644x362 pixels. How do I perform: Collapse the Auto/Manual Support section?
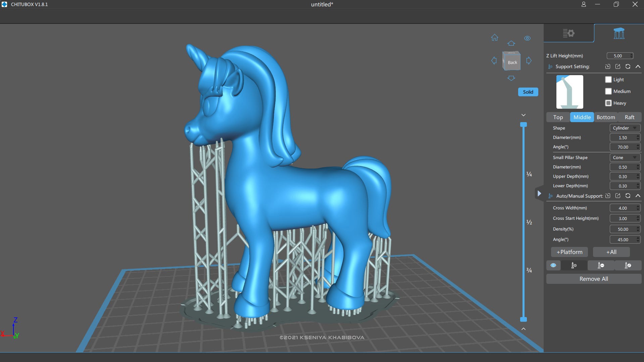point(638,196)
